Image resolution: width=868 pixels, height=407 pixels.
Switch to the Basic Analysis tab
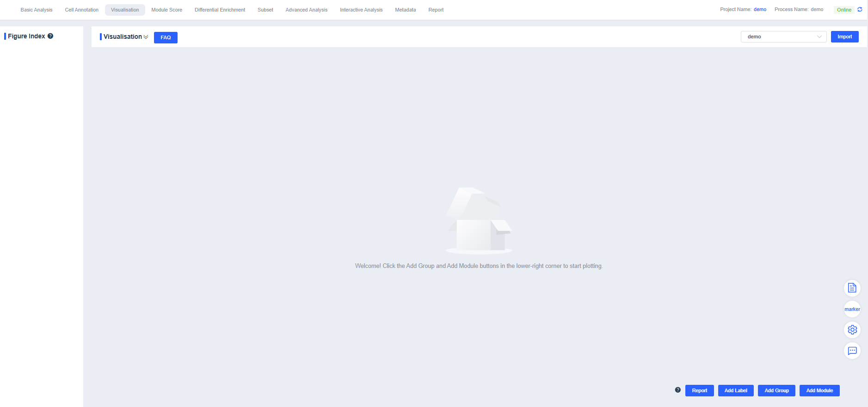(37, 10)
